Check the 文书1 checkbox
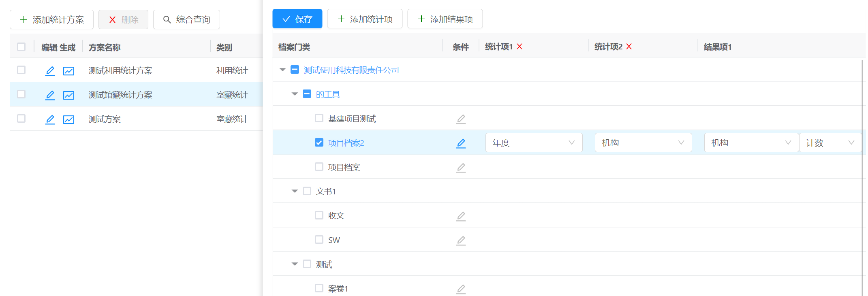This screenshot has height=296, width=868. [x=307, y=191]
